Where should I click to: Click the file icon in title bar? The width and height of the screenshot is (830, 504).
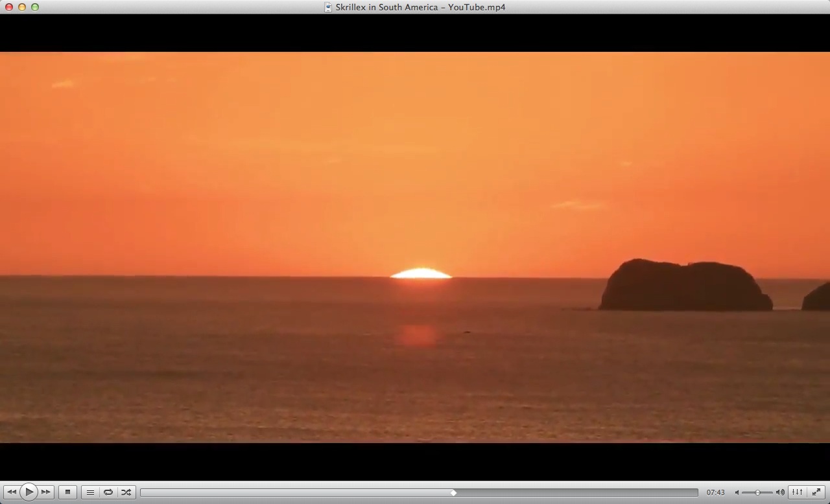(x=329, y=7)
